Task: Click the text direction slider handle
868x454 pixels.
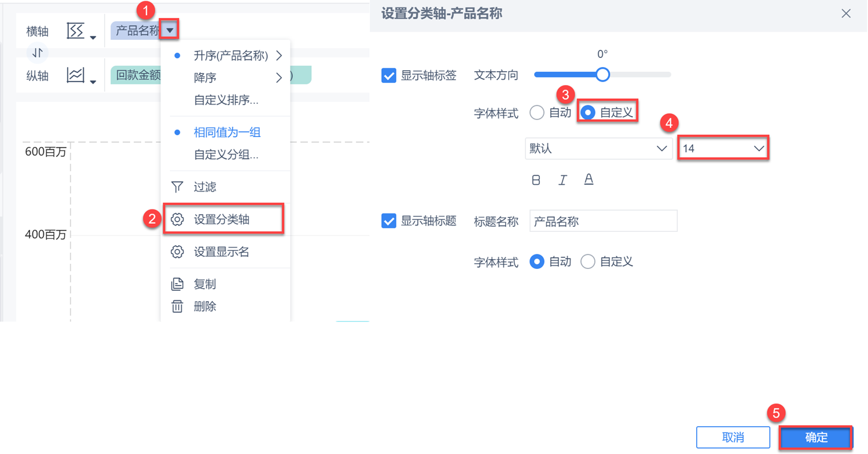Action: tap(602, 75)
